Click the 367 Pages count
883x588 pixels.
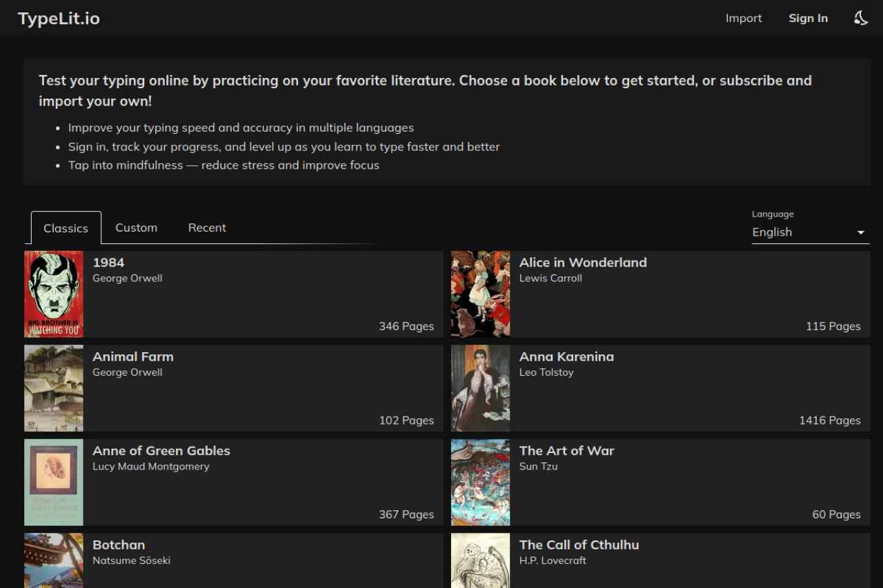point(406,515)
